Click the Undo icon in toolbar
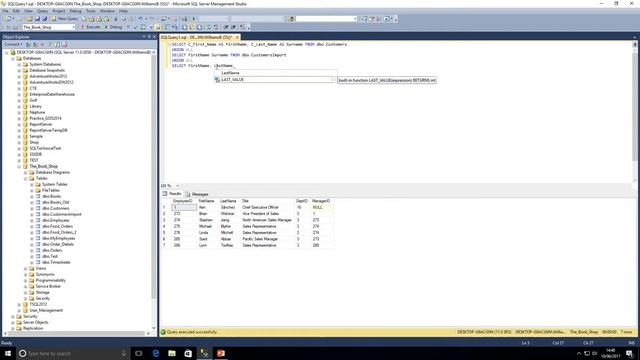 [x=140, y=19]
